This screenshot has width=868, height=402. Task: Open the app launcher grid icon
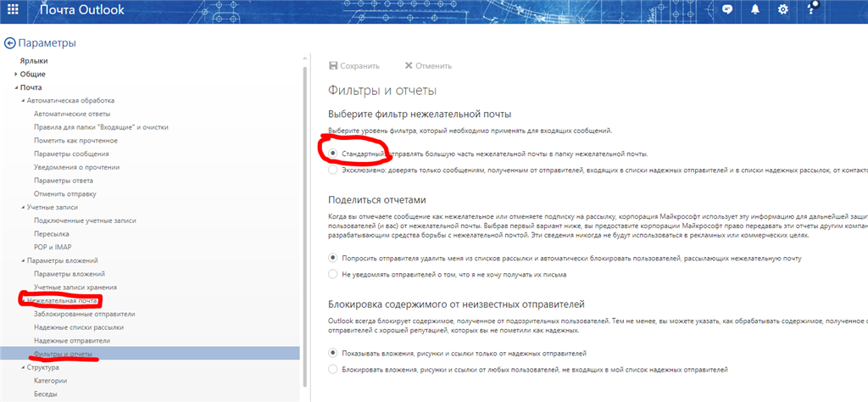(13, 9)
